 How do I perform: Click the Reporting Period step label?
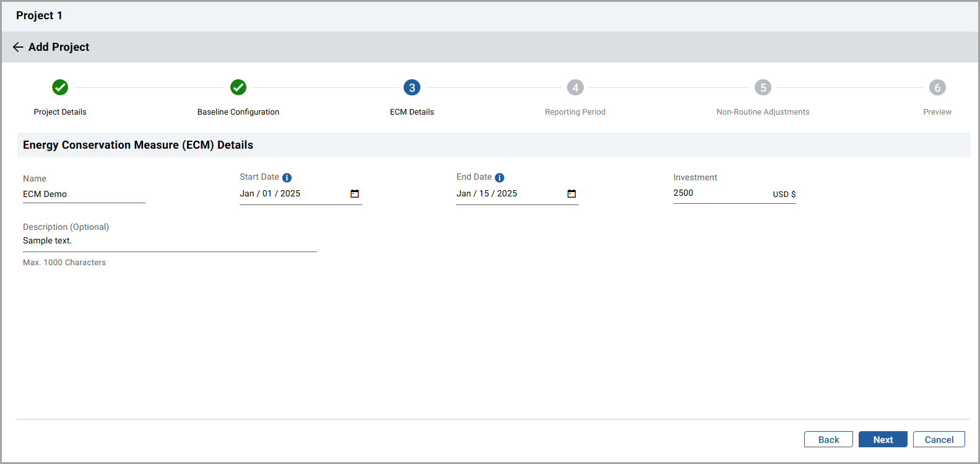point(575,112)
